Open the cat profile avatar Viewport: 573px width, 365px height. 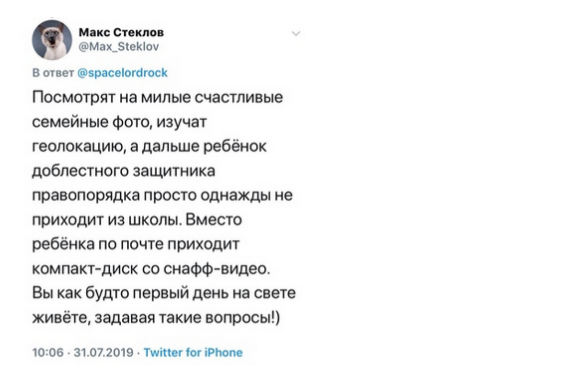tap(52, 39)
